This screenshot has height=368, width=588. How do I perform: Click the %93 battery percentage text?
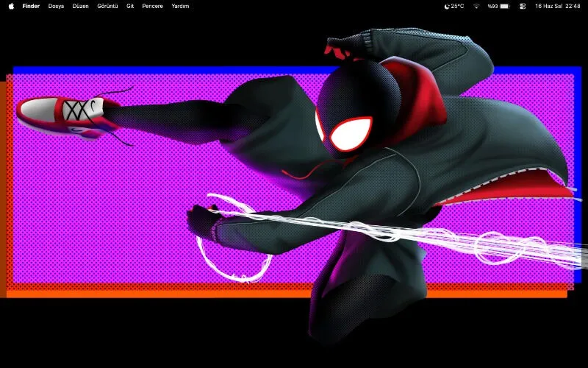(492, 6)
